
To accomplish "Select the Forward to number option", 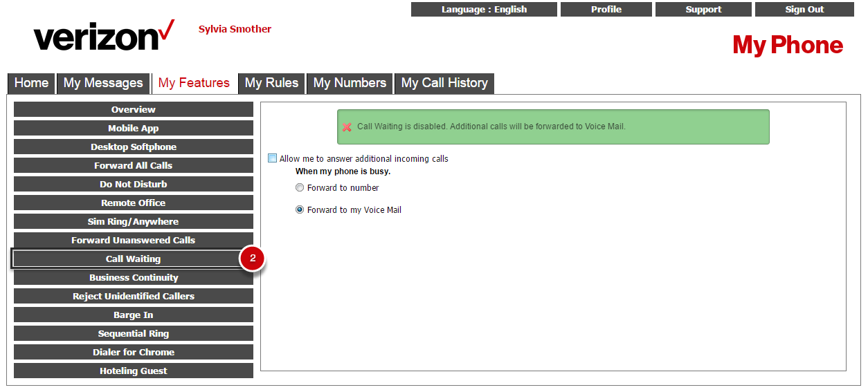I will pos(300,187).
